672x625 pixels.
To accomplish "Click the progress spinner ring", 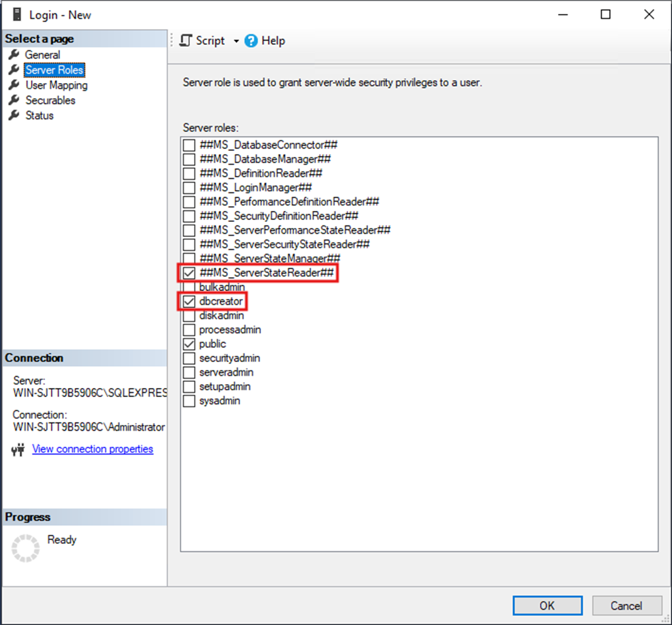I will [25, 548].
